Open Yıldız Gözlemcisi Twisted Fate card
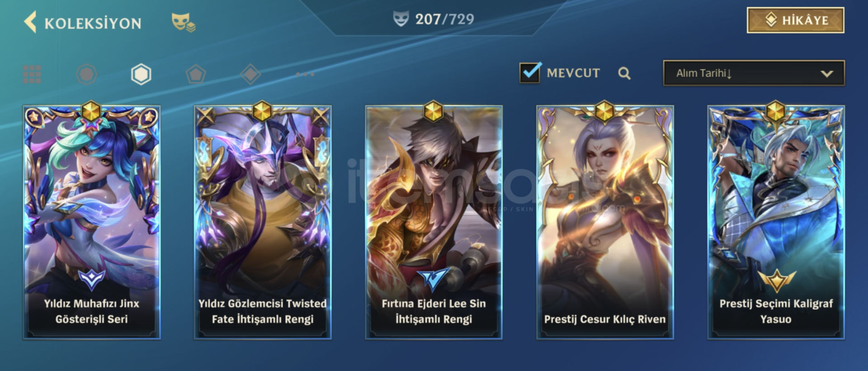 tap(263, 222)
